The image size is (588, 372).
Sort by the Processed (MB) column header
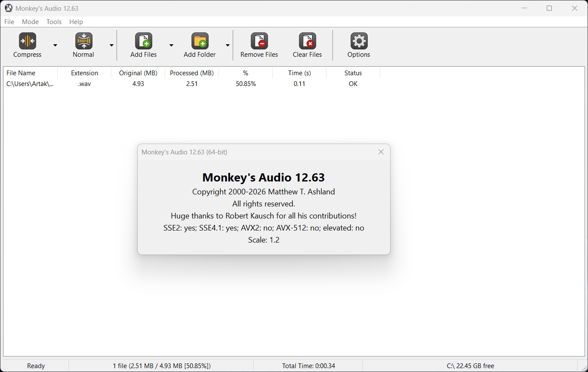[x=191, y=73]
